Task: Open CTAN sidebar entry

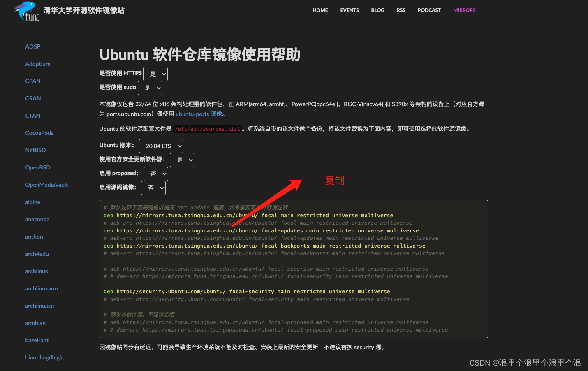Action: point(33,116)
